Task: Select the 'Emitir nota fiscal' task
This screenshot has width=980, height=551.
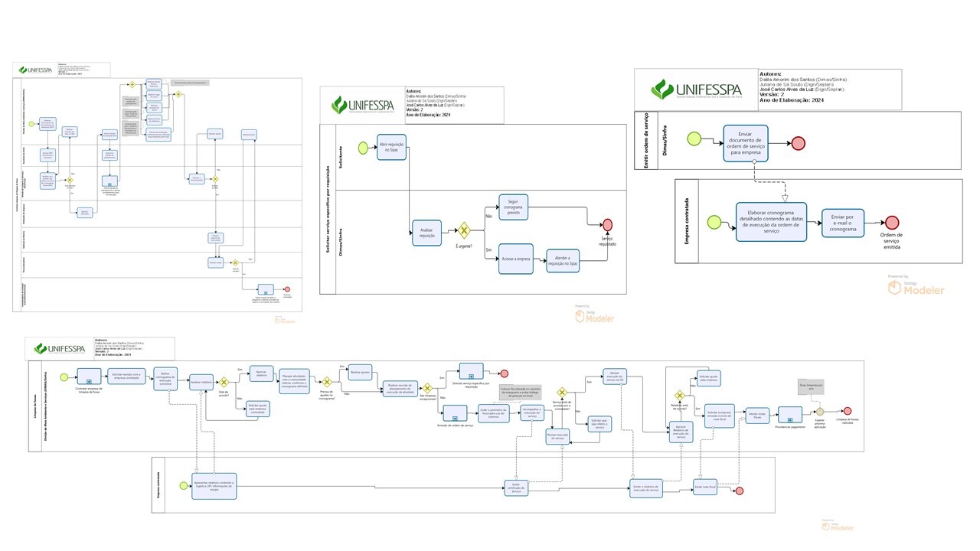Action: [x=705, y=487]
